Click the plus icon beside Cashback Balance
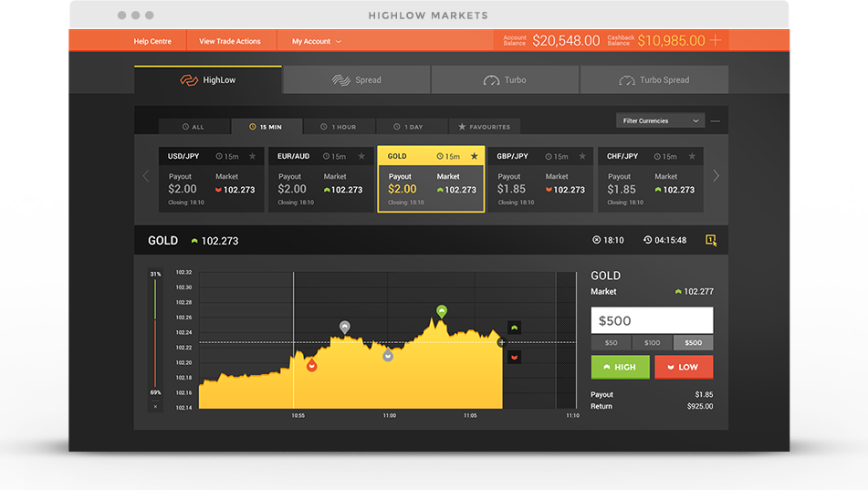The width and height of the screenshot is (868, 490). point(716,41)
